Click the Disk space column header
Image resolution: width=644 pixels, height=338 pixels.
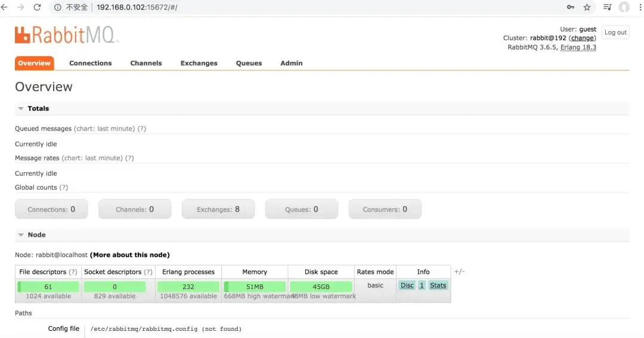pyautogui.click(x=321, y=272)
